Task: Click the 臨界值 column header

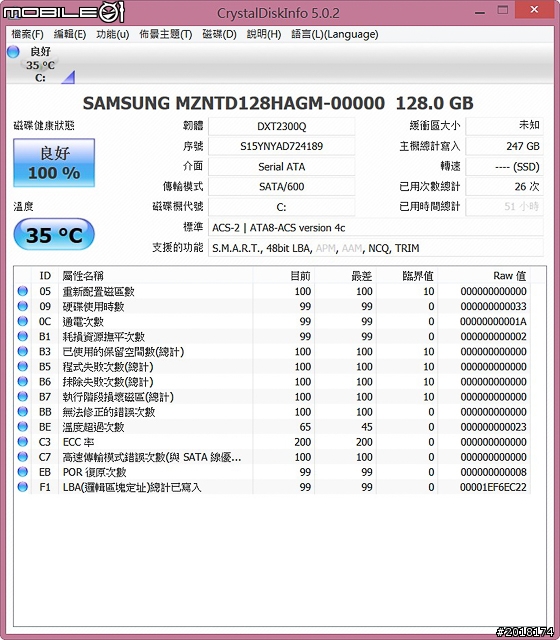Action: [x=407, y=276]
